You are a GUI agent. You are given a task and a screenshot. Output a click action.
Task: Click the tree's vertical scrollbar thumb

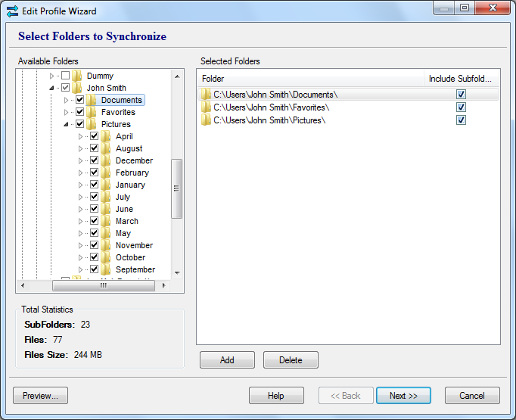[177, 188]
